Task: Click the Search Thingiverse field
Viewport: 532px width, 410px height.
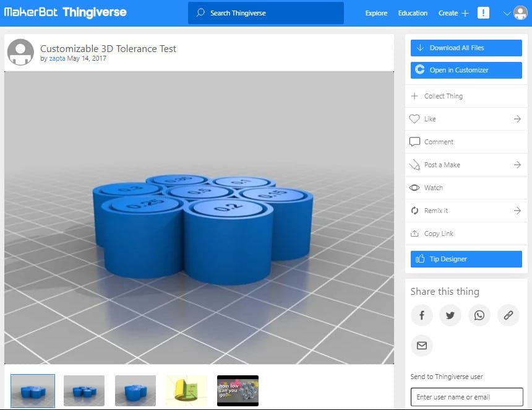Action: (265, 13)
